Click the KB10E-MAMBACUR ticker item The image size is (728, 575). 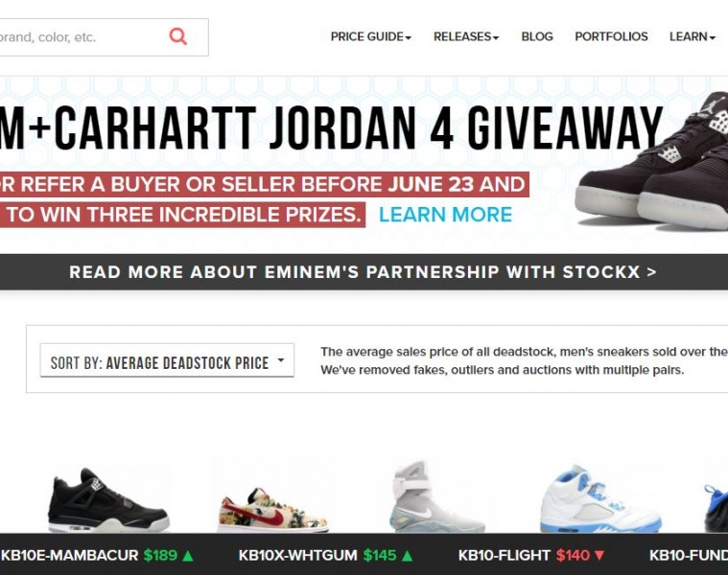coord(97,555)
